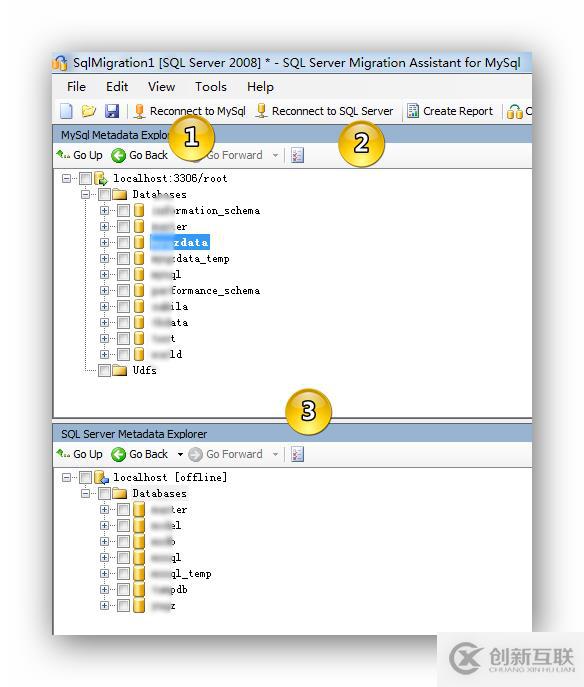
Task: Collapse the SQL Server Databases folder
Action: pos(85,493)
